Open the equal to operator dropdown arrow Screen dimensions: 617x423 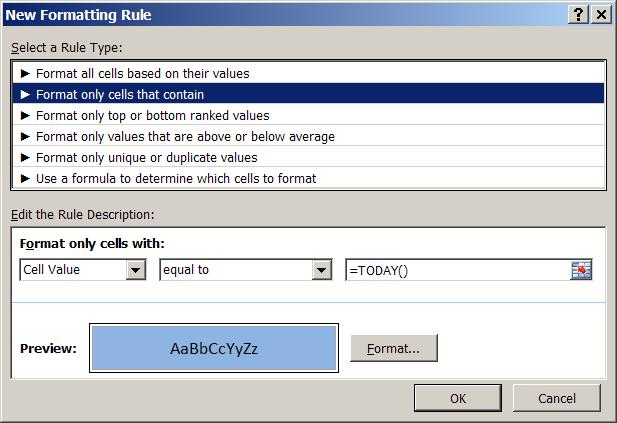click(x=321, y=270)
